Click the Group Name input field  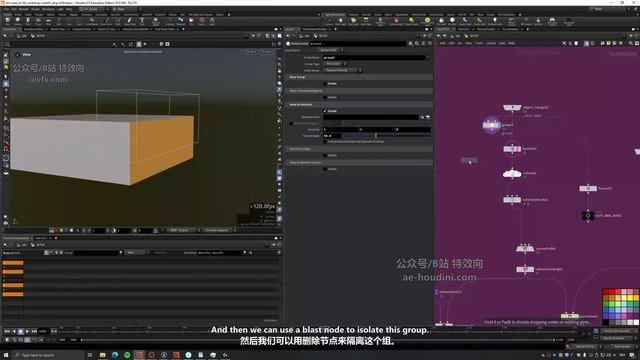[374, 58]
